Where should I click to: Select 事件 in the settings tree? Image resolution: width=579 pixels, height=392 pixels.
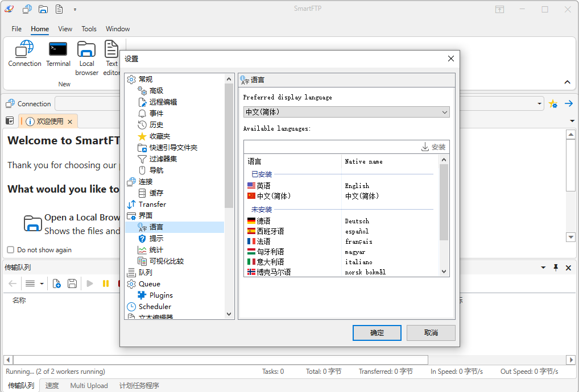tap(156, 113)
